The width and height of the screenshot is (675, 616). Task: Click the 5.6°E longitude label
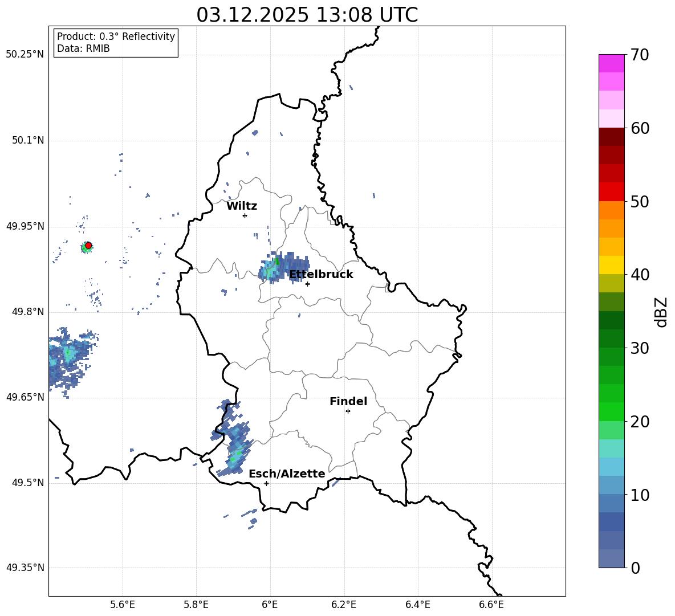pos(123,605)
